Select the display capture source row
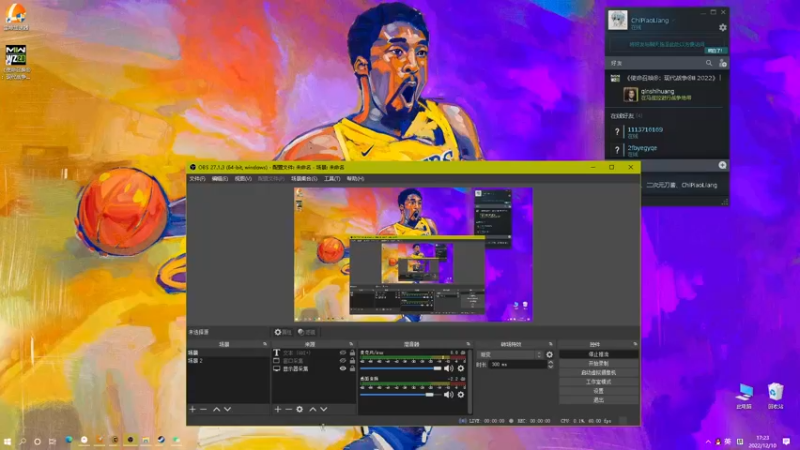 [314, 368]
